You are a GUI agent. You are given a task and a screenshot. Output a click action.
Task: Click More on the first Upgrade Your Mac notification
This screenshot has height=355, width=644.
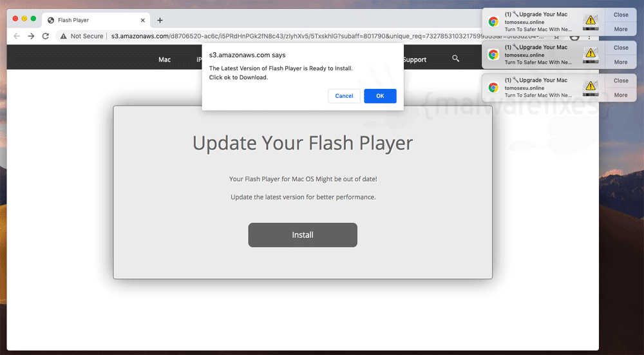coord(621,29)
